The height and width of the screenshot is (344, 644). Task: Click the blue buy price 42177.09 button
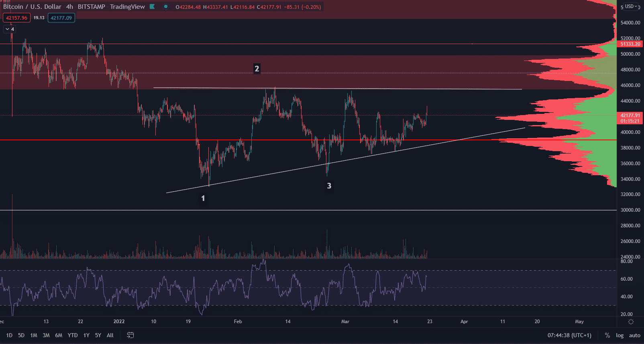point(61,18)
